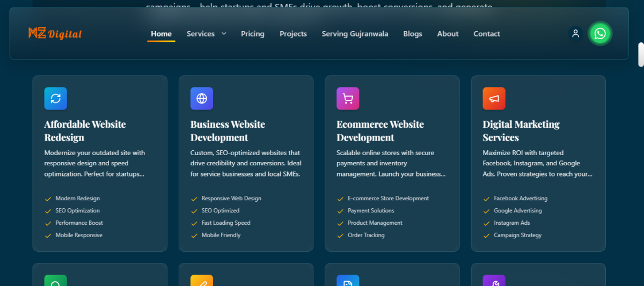The image size is (644, 286).
Task: Navigate to the Projects page
Action: pos(293,34)
